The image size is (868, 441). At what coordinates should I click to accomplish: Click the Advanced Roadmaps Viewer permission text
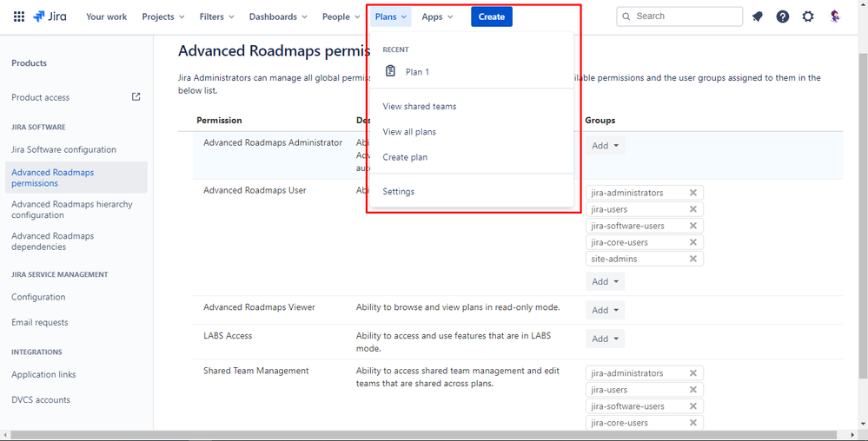point(259,307)
